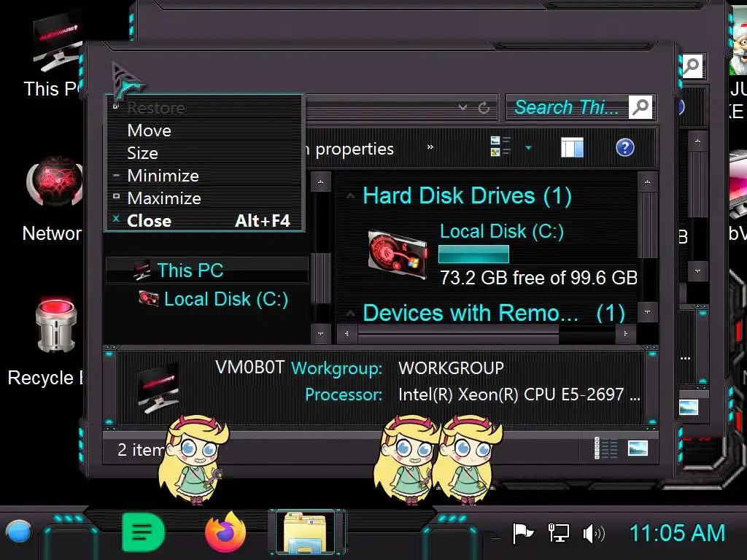Click content pane scroll up arrow
The image size is (747, 560).
(x=647, y=182)
